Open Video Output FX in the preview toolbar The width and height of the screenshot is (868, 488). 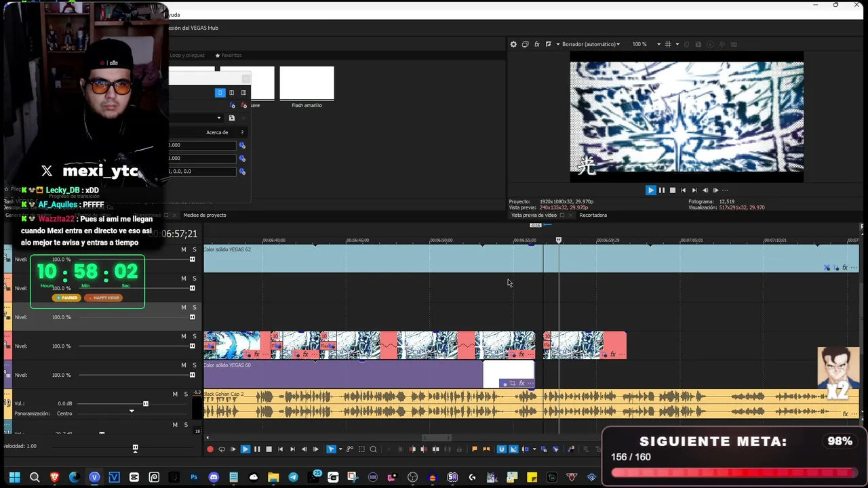click(536, 45)
